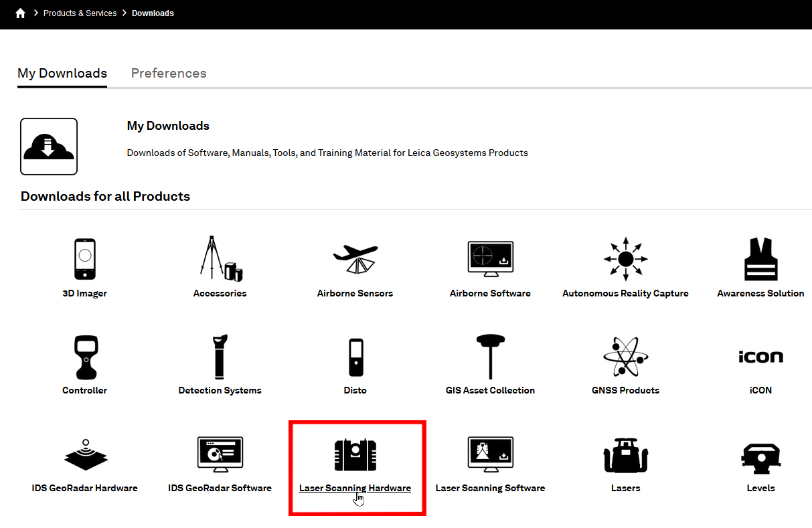812x528 pixels.
Task: Click the cloud download icon
Action: [x=49, y=147]
